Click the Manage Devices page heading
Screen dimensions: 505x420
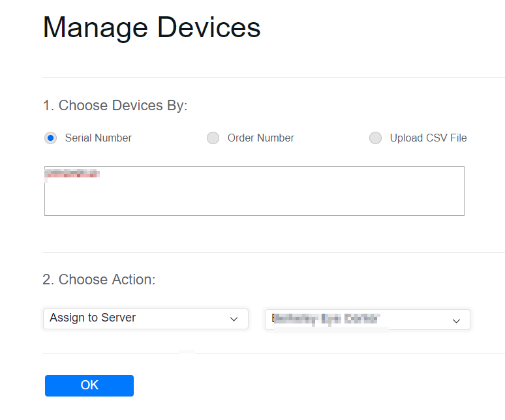(151, 28)
